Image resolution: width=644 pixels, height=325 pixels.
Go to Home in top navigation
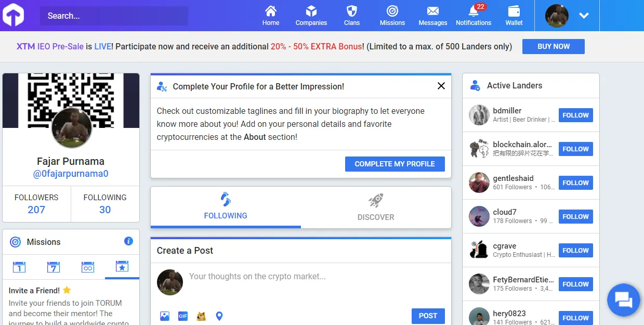pyautogui.click(x=271, y=16)
